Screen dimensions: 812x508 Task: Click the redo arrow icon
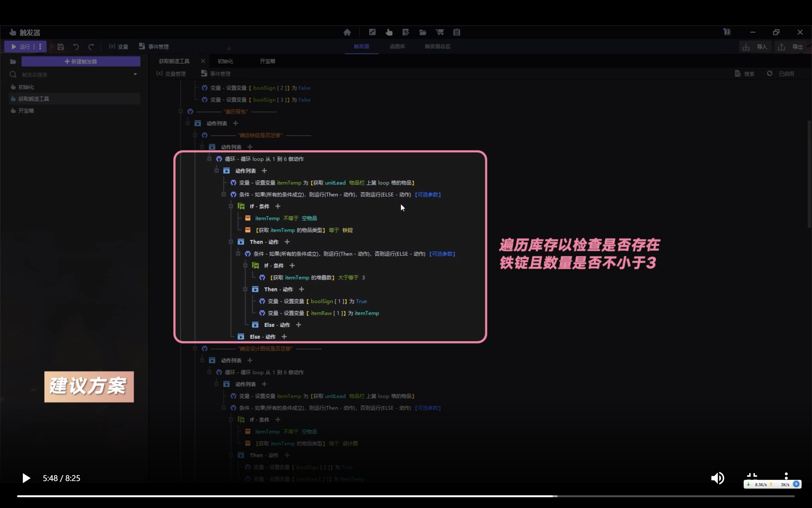click(x=91, y=47)
